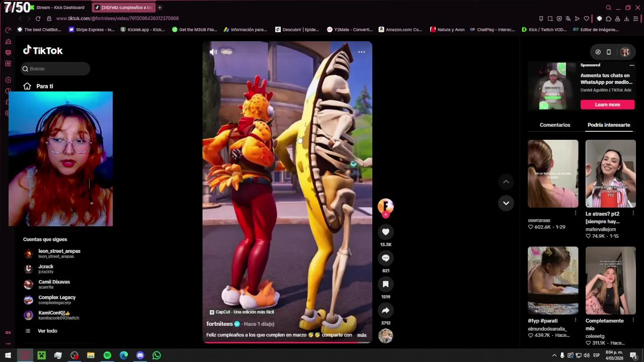Image resolution: width=644 pixels, height=362 pixels.
Task: Open the browser downloads icon
Action: point(626,19)
